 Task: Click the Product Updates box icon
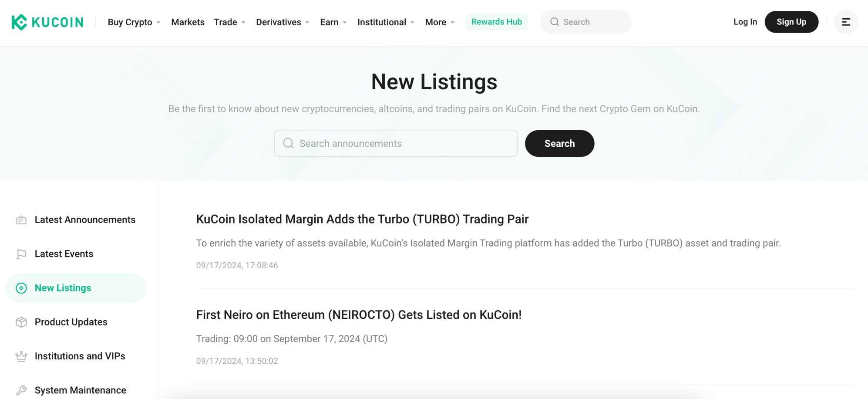(x=21, y=322)
